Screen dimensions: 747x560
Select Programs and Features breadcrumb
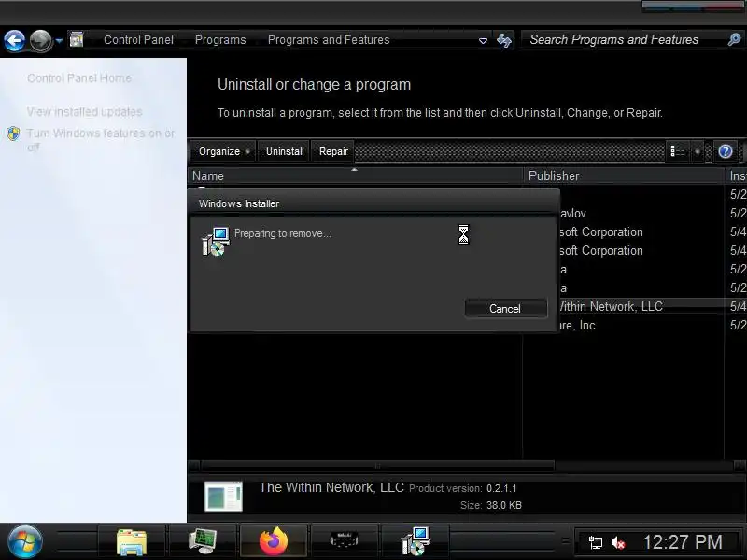click(329, 40)
